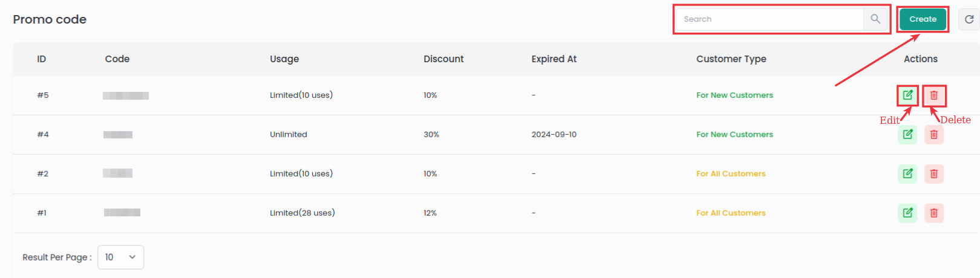Image resolution: width=980 pixels, height=278 pixels.
Task: Delete promo code #1
Action: pos(934,213)
